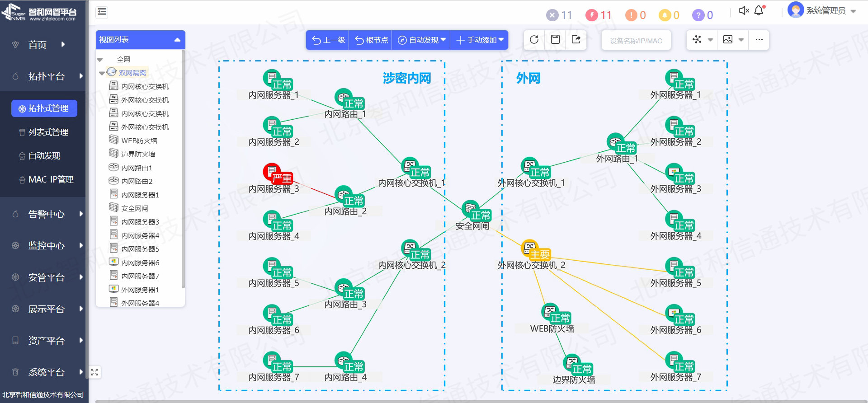Select 拓扑式管理 in the sidebar
The width and height of the screenshot is (868, 403).
tap(44, 108)
